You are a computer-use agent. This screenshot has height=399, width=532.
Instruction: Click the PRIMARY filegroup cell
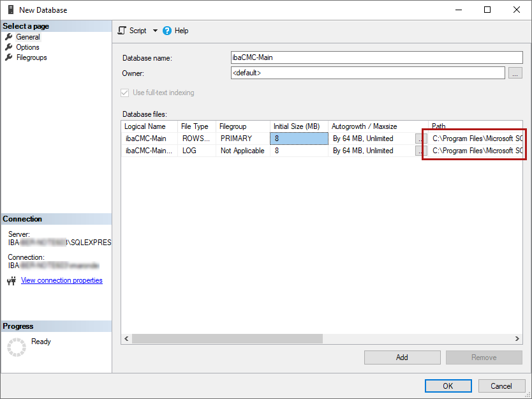coord(243,139)
